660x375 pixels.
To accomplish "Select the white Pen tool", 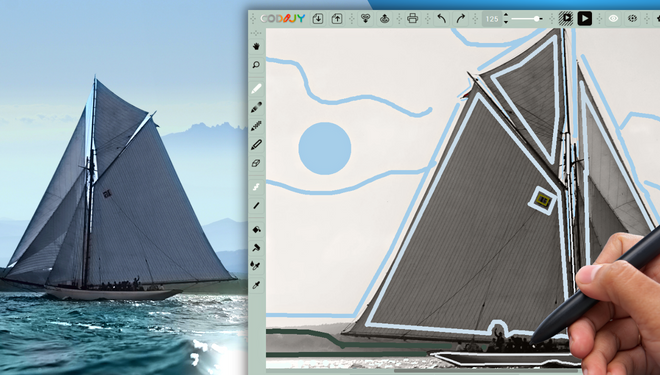I will [256, 88].
